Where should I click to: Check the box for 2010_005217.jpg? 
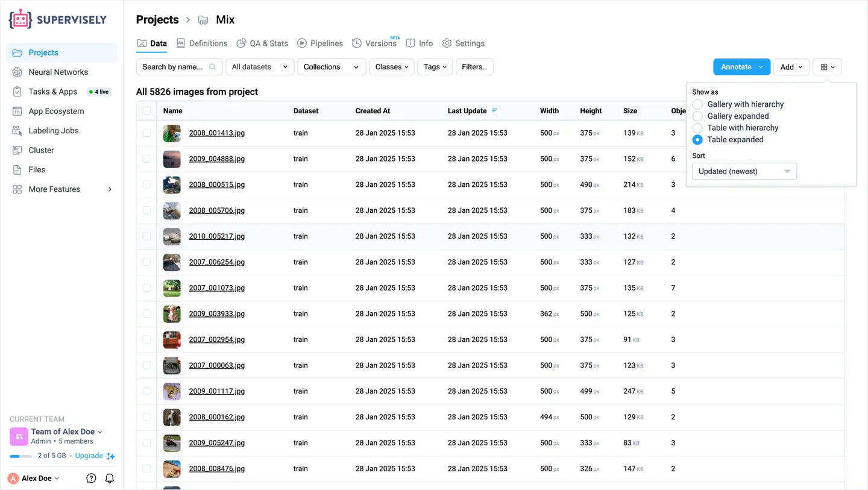tap(146, 236)
